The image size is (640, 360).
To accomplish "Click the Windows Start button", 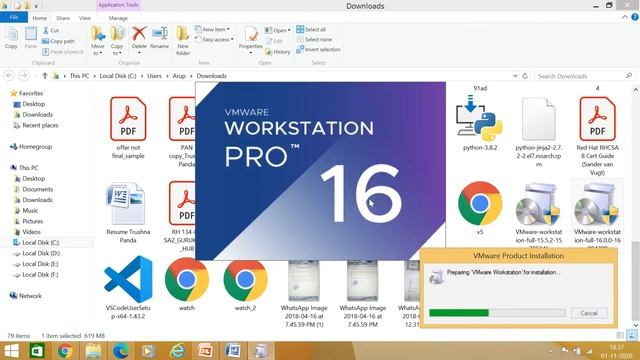I will pos(11,351).
